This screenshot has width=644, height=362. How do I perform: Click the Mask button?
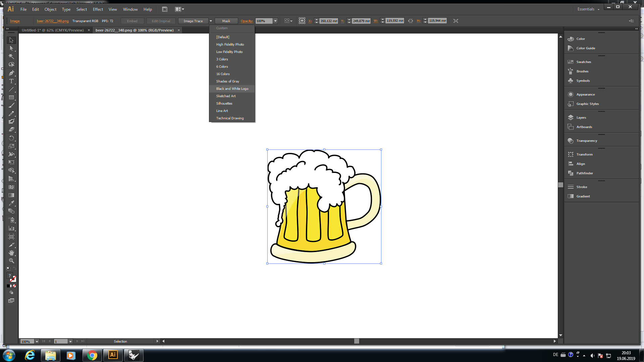coord(226,21)
